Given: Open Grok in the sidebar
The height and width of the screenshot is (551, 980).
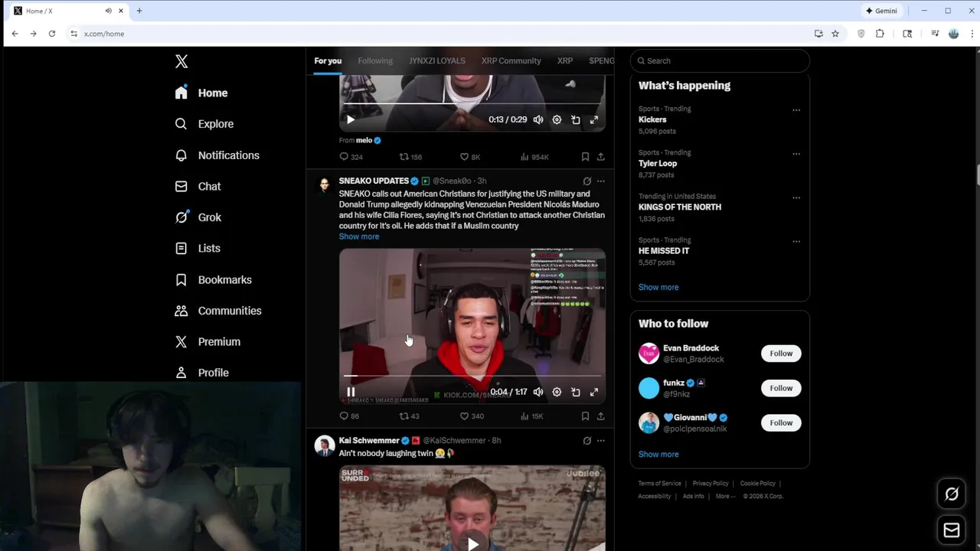Looking at the screenshot, I should point(198,217).
